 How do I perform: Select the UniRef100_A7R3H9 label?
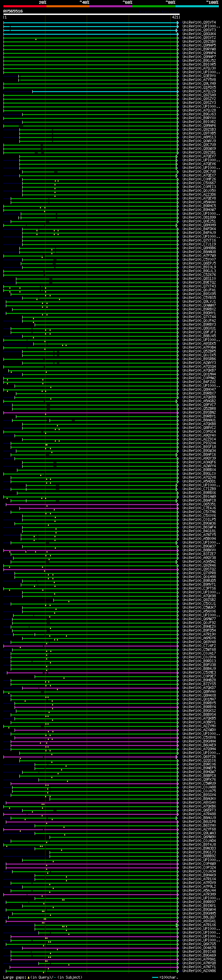[x=199, y=894]
